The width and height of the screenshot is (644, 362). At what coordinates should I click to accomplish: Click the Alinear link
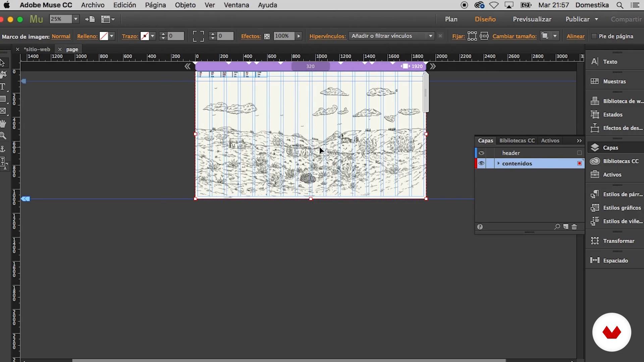(576, 36)
